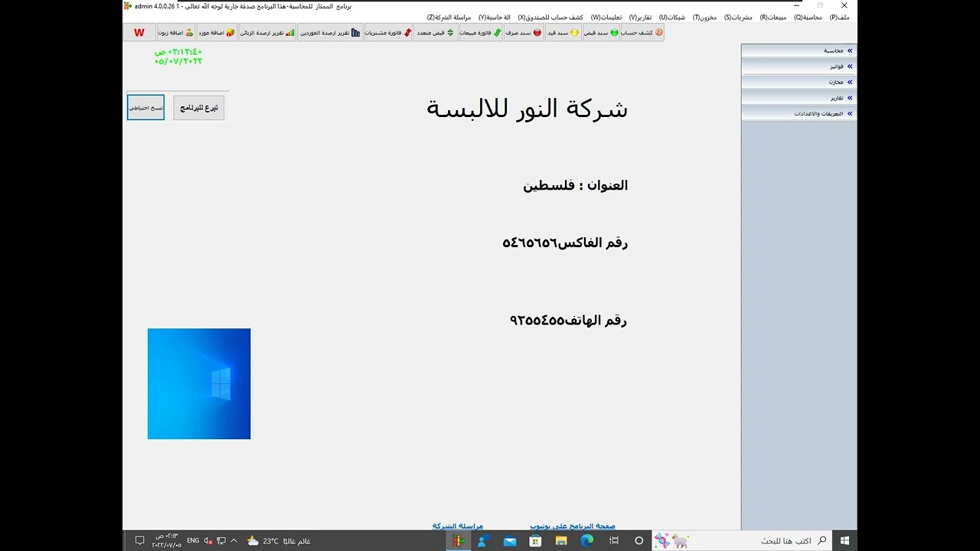Screen dimensions: 980x551
Task: Open the Windows Start menu
Action: click(x=845, y=540)
